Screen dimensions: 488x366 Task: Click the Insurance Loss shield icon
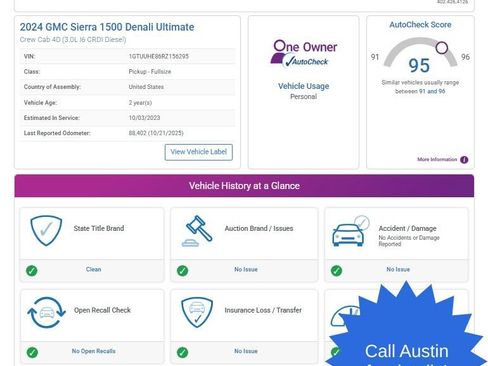(197, 312)
